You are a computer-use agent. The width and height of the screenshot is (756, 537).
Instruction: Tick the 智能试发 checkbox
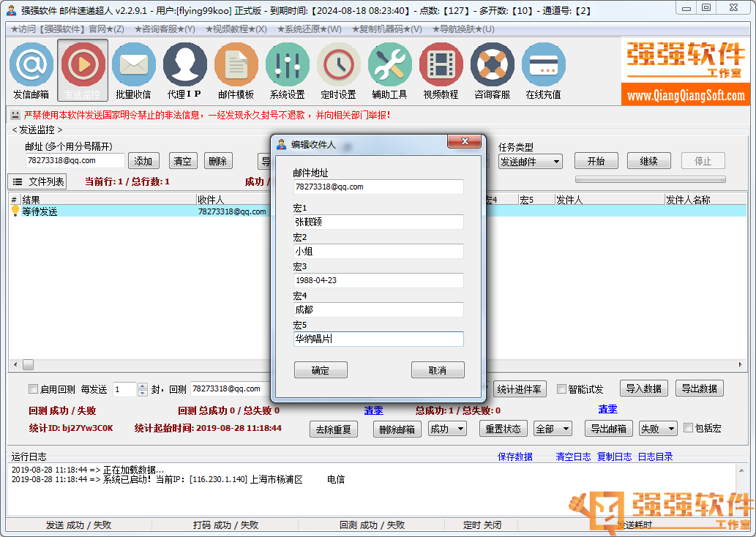(x=562, y=388)
